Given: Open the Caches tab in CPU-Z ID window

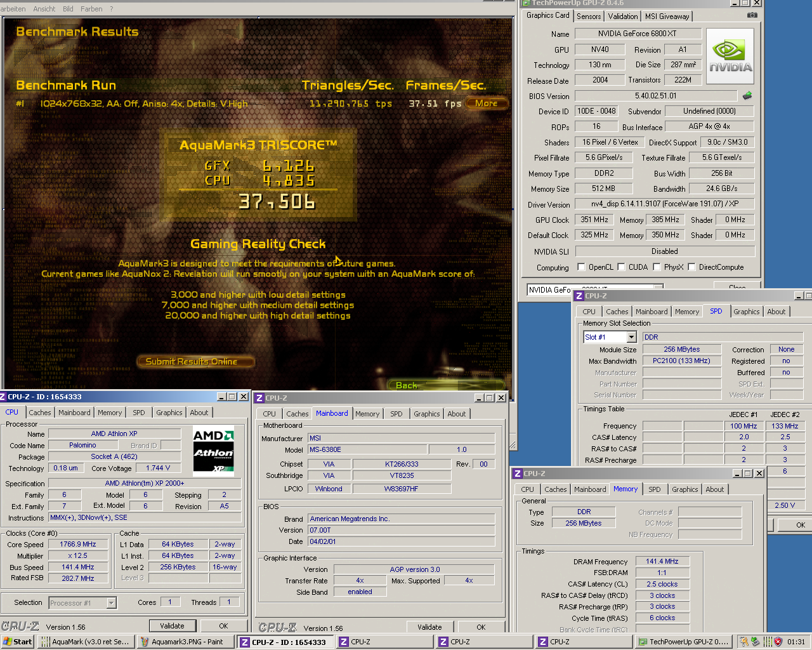Looking at the screenshot, I should [x=39, y=413].
